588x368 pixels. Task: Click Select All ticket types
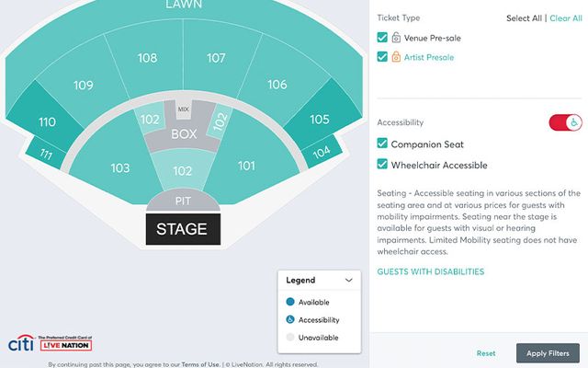point(524,18)
